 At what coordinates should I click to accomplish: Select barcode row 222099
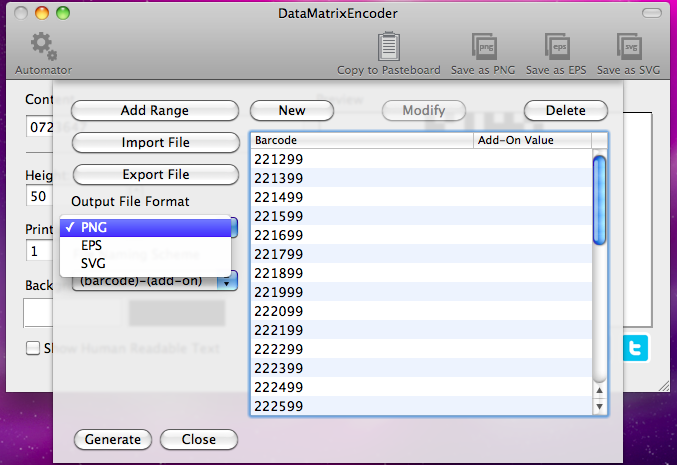(421, 311)
